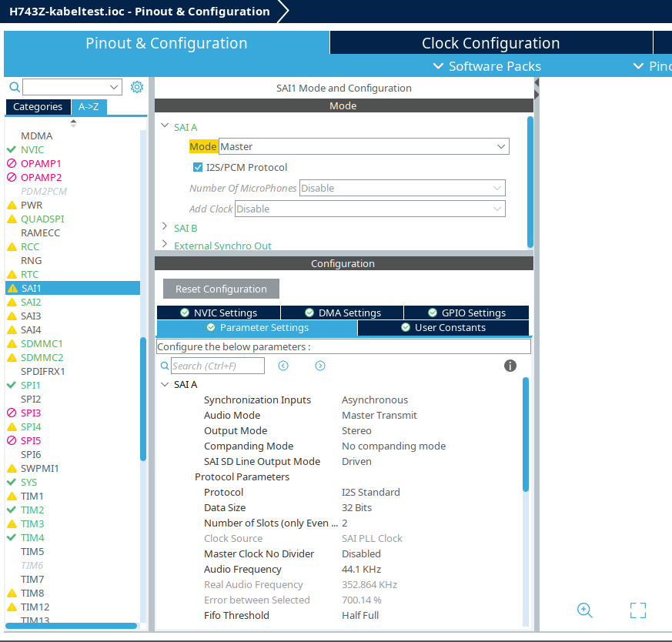672x642 pixels.
Task: Click the next search result arrow
Action: pos(320,366)
